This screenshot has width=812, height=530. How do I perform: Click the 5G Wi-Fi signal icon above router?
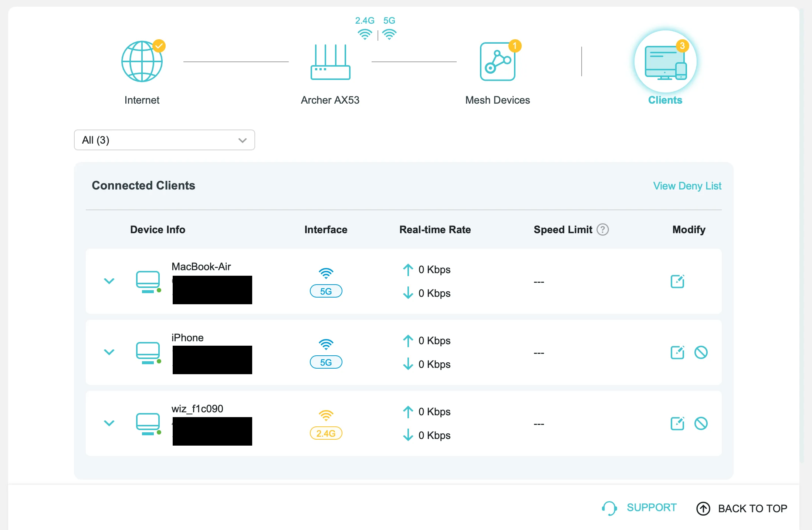(x=389, y=34)
